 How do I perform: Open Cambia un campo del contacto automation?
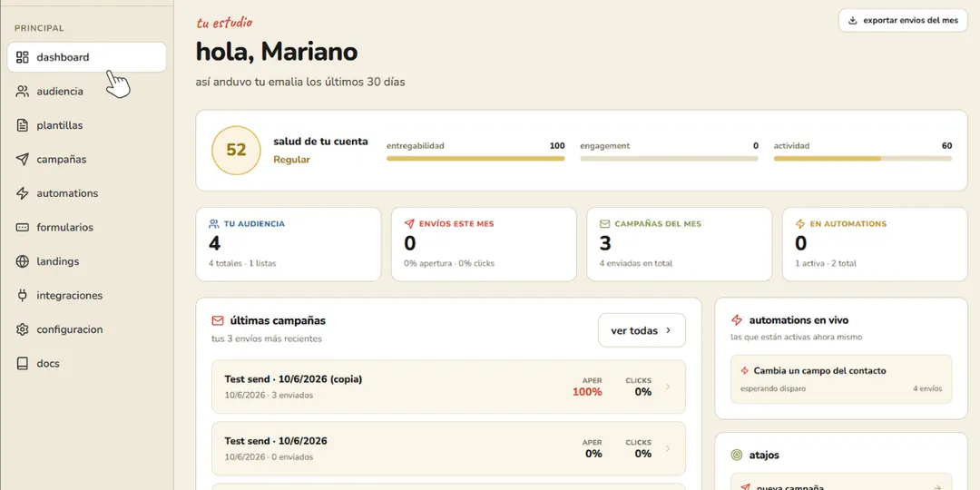(x=841, y=379)
